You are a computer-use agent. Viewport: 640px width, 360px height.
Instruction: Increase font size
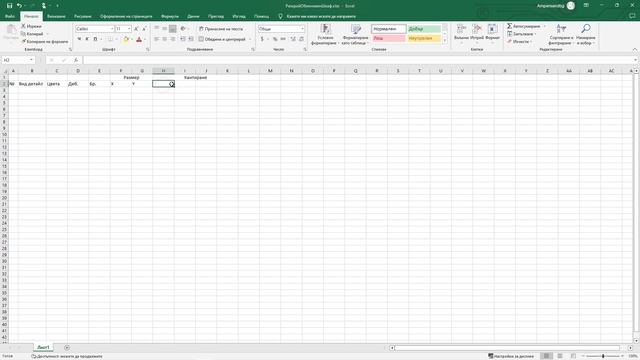point(136,29)
